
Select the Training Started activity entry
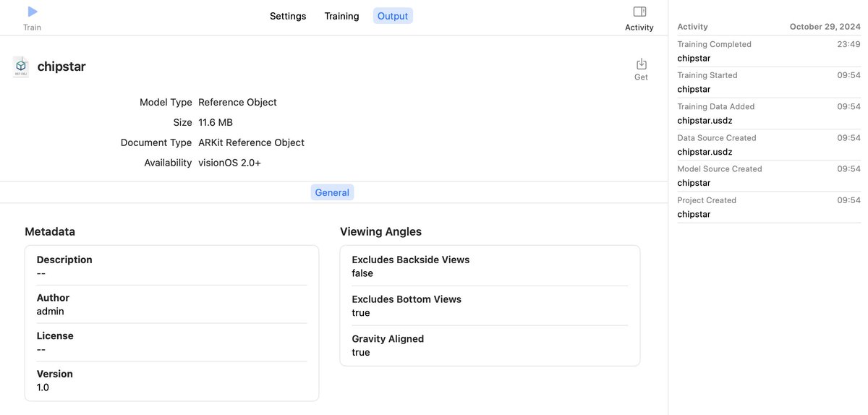click(x=769, y=82)
